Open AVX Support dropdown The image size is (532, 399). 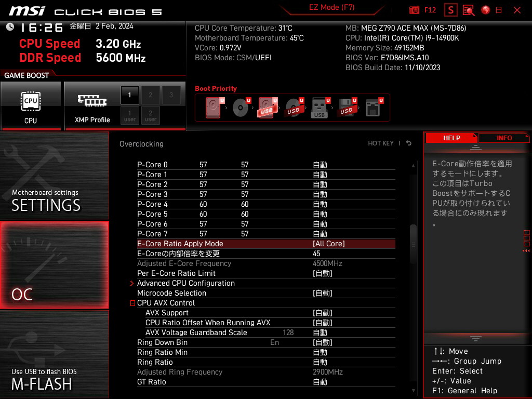click(322, 313)
